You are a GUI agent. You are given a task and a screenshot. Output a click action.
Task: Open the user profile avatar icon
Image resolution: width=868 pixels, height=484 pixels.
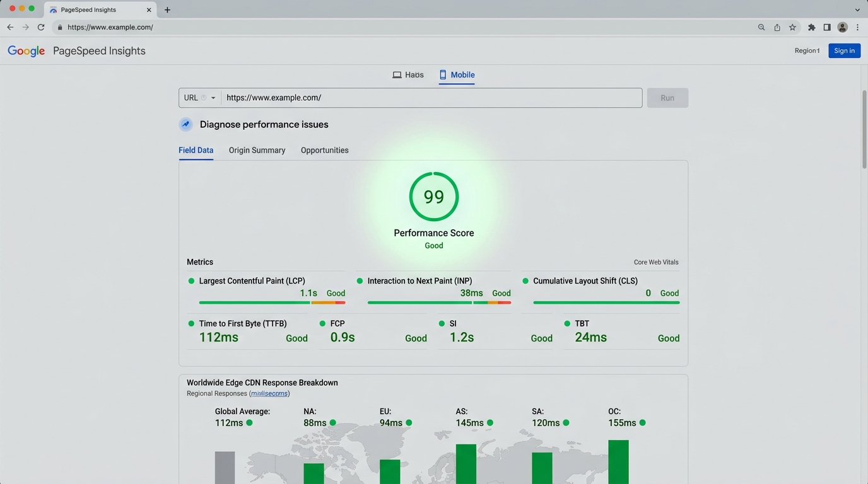click(842, 27)
